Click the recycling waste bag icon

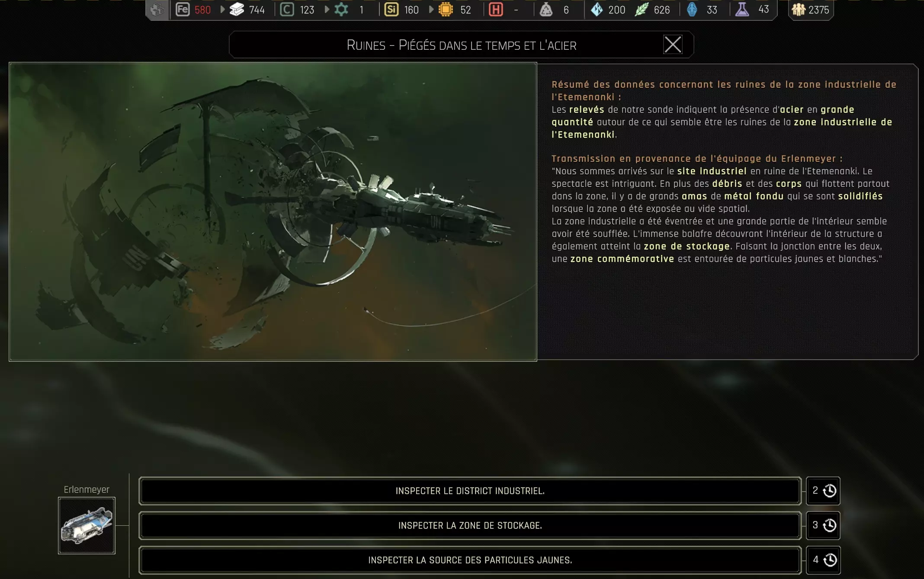point(546,10)
